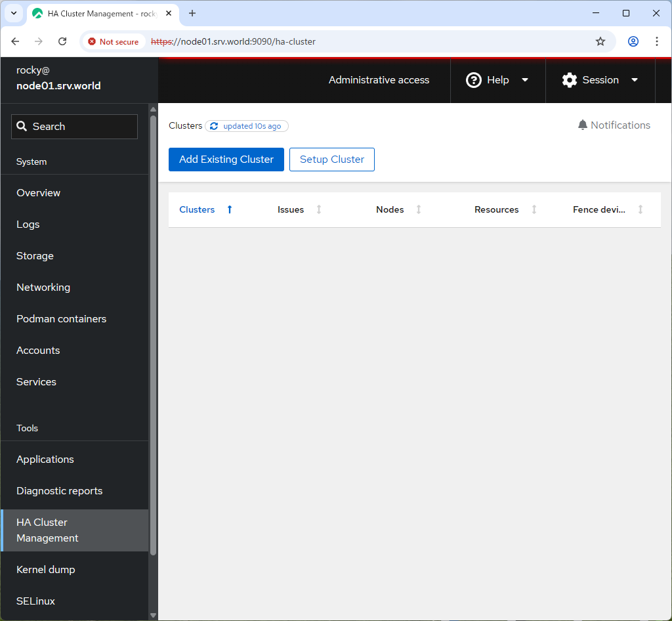The height and width of the screenshot is (621, 672).
Task: Open the Podman containers page
Action: point(61,318)
